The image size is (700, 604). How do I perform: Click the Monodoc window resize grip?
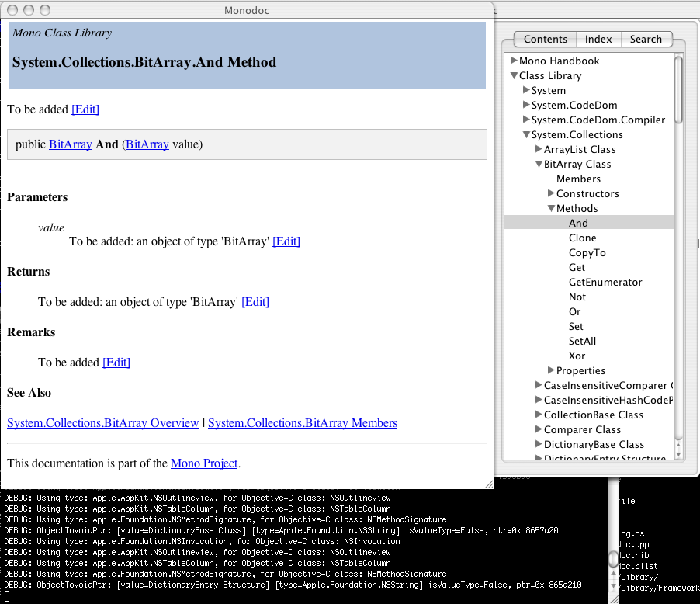click(x=489, y=484)
